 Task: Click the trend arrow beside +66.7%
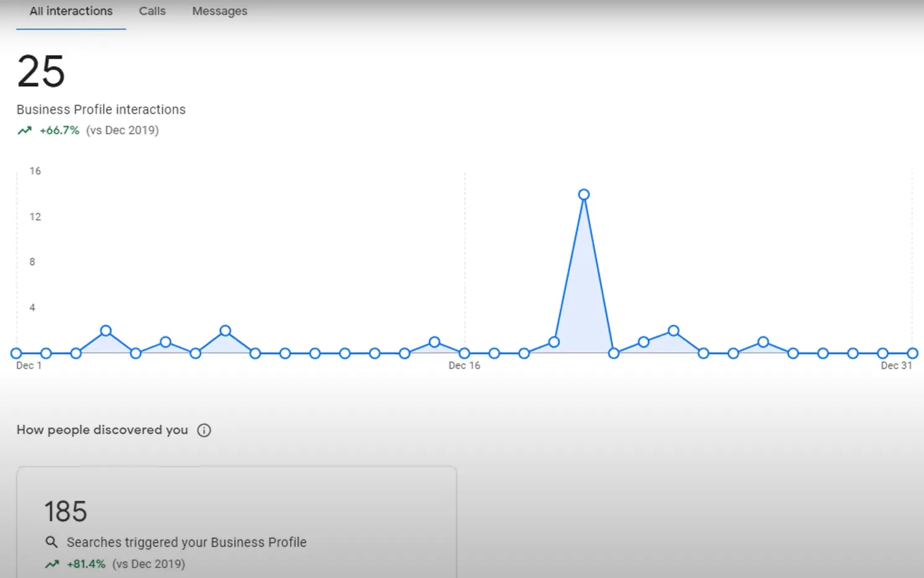[x=25, y=131]
